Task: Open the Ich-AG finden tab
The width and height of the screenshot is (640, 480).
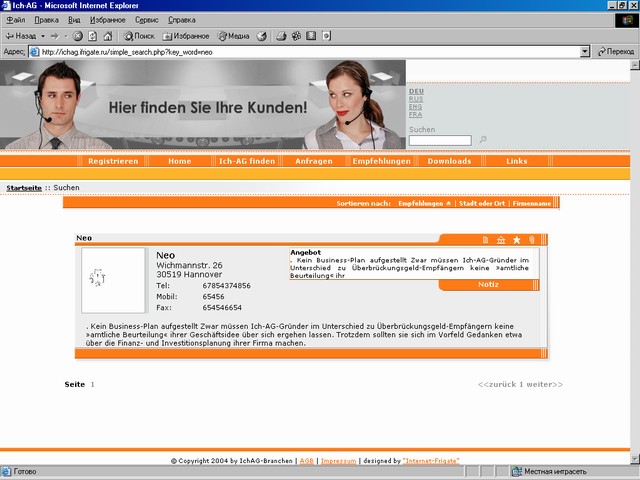Action: coord(247,161)
